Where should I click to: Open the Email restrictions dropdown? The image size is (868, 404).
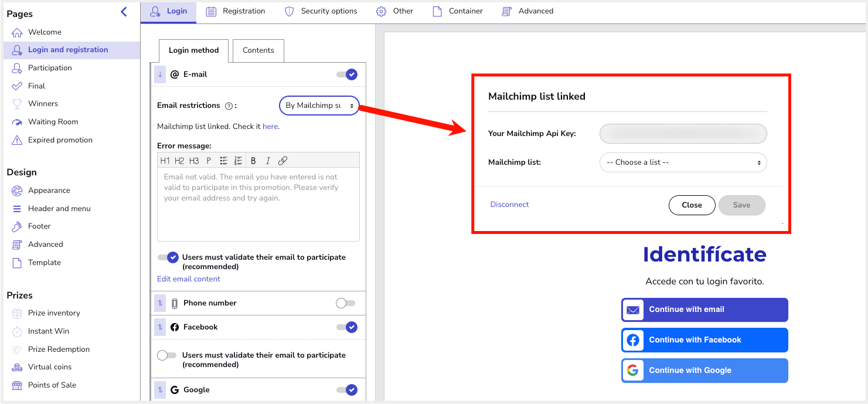point(319,106)
